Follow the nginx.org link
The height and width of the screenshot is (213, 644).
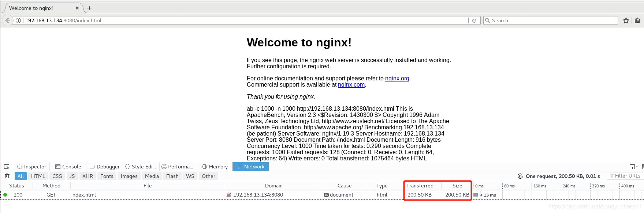(397, 79)
